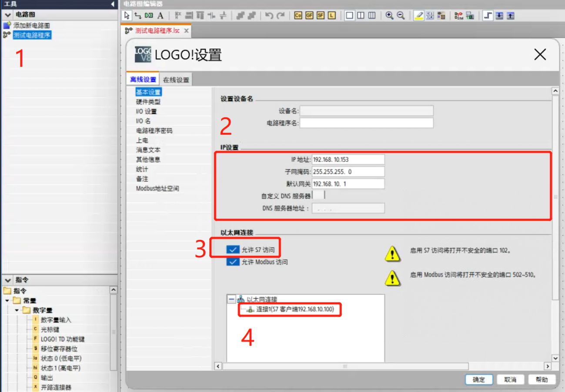Switch to the 在线设置 tab

(x=176, y=80)
